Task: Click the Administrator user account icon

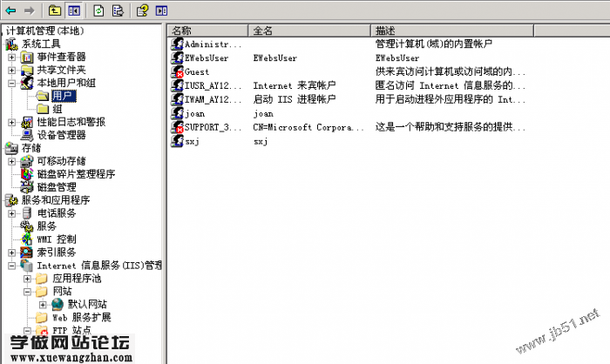Action: click(177, 44)
